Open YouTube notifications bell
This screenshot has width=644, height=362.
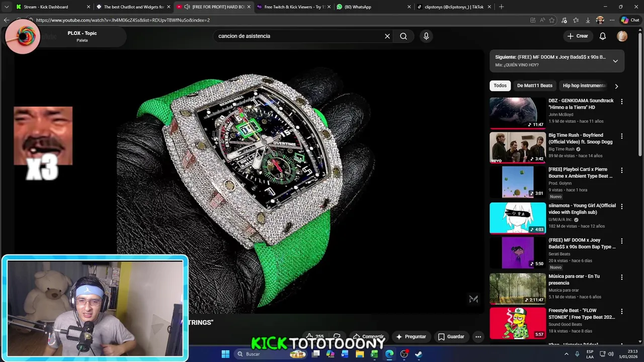(x=603, y=36)
